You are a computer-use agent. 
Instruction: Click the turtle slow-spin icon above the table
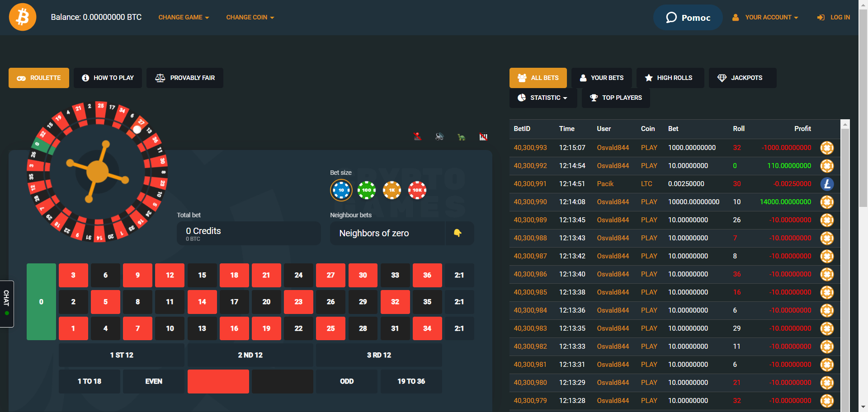(x=462, y=137)
